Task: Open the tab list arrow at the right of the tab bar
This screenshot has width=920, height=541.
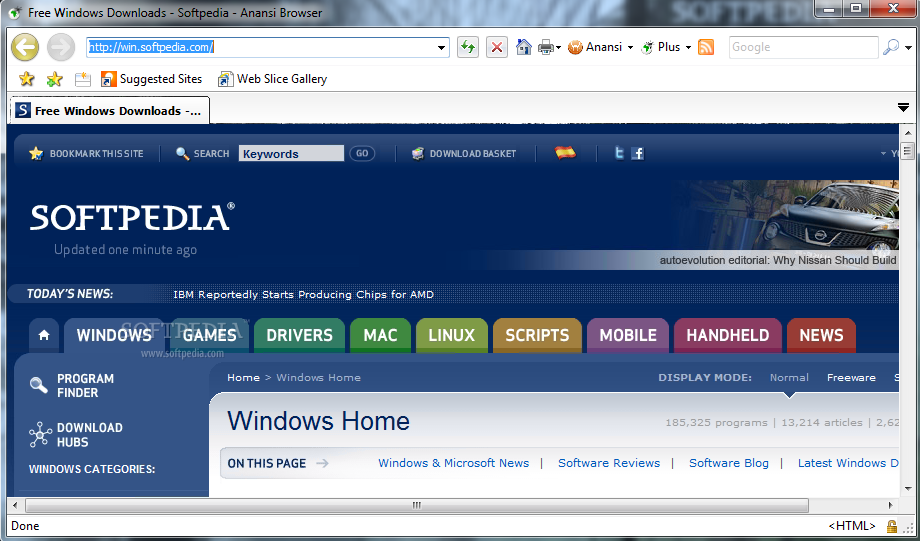Action: (x=904, y=107)
